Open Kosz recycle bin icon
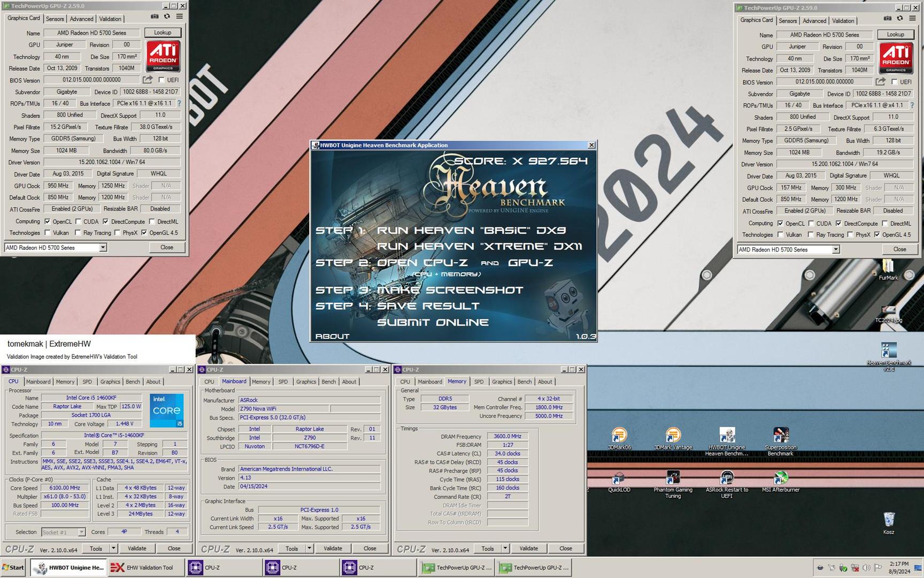The width and height of the screenshot is (924, 578). (888, 523)
